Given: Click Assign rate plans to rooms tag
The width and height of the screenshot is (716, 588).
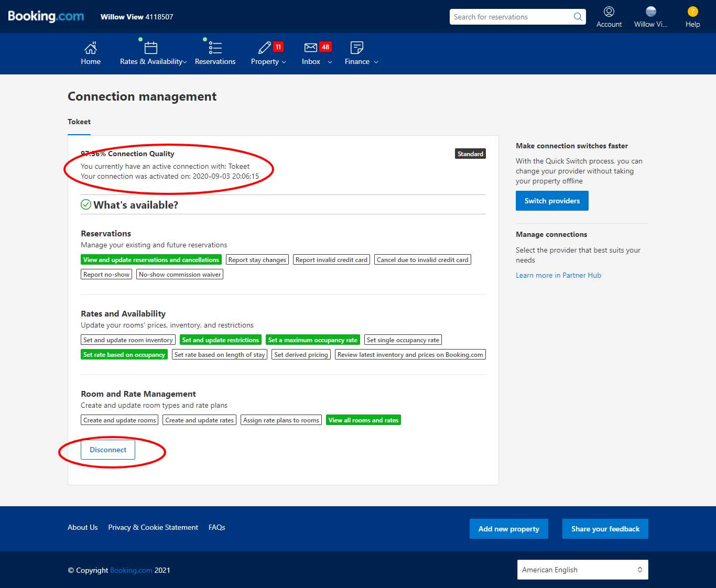Looking at the screenshot, I should 281,420.
